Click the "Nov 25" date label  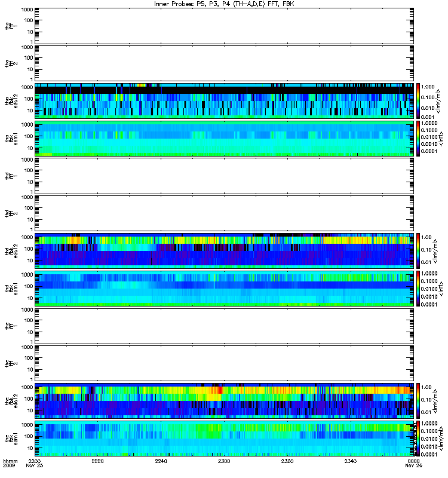tap(35, 465)
